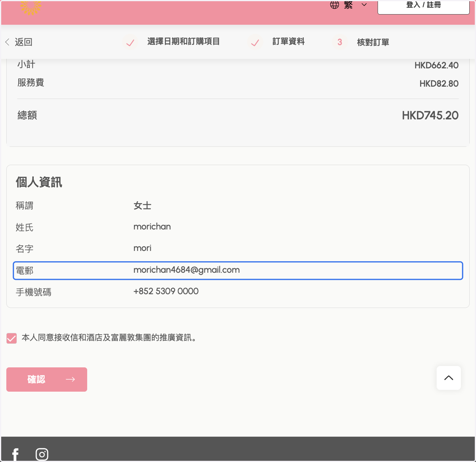Click the first name value mori
Image resolution: width=476 pixels, height=462 pixels.
click(142, 248)
